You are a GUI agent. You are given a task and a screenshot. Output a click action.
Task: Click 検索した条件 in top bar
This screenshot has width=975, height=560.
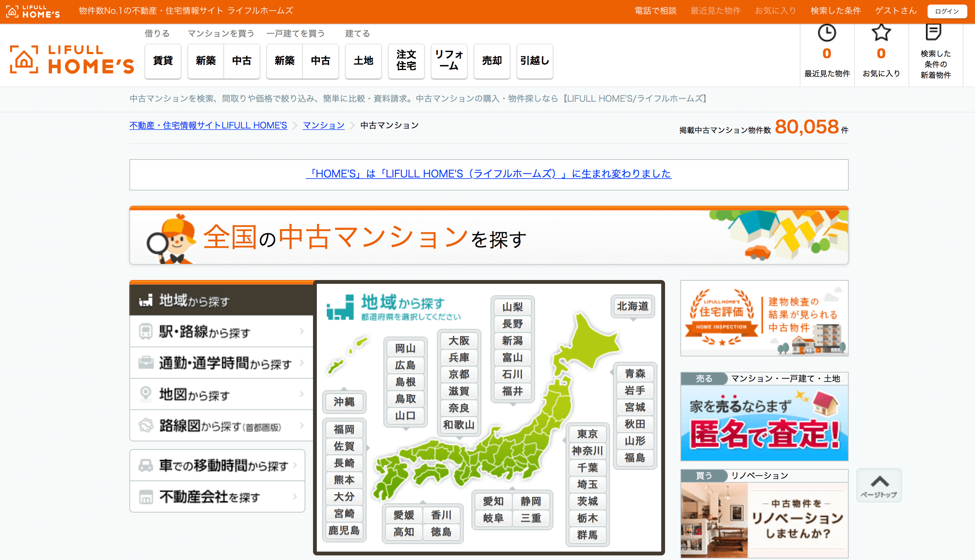tap(835, 11)
